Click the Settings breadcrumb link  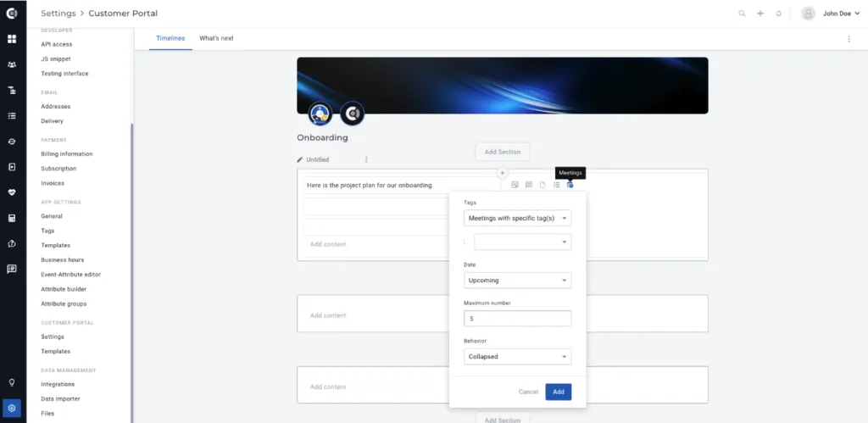click(x=58, y=14)
